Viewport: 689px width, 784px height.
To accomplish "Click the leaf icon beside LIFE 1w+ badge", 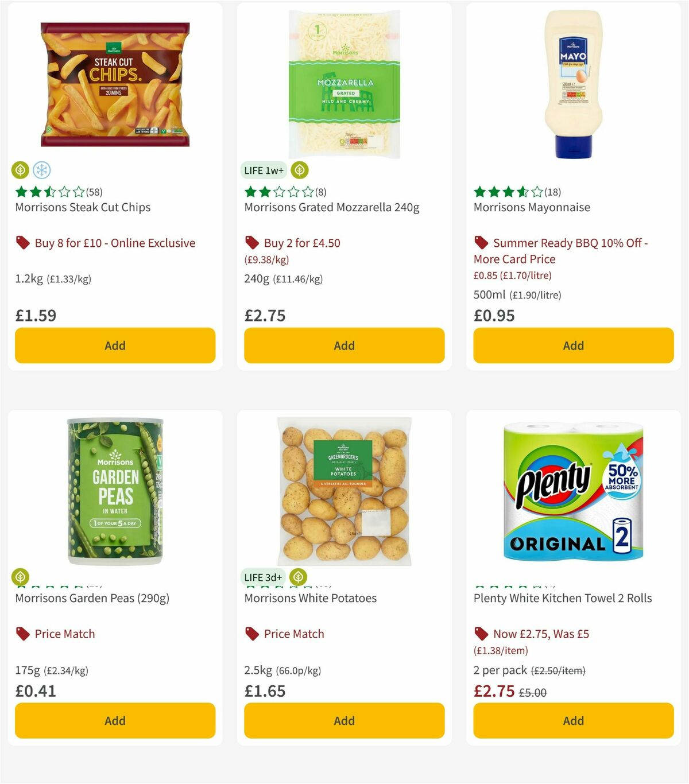I will coord(299,170).
